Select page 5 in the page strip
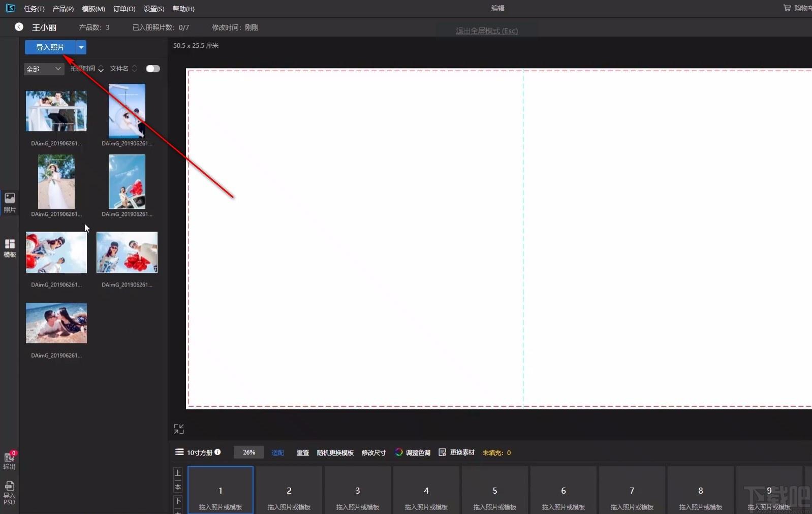Screen dimensions: 812x514 click(495, 491)
